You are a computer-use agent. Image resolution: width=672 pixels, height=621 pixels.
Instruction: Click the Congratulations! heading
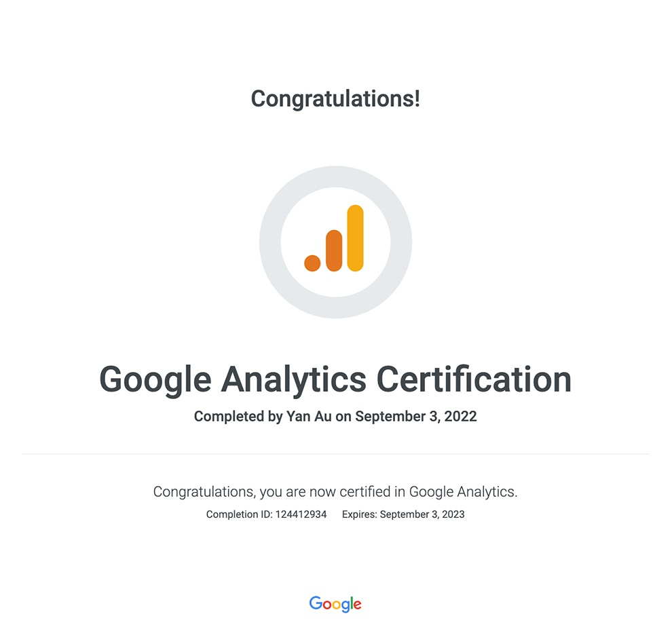335,99
